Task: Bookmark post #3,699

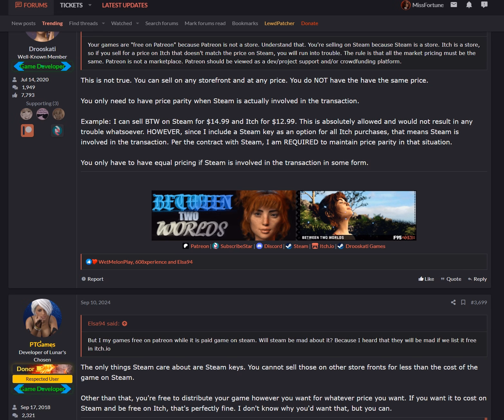Action: (x=463, y=302)
